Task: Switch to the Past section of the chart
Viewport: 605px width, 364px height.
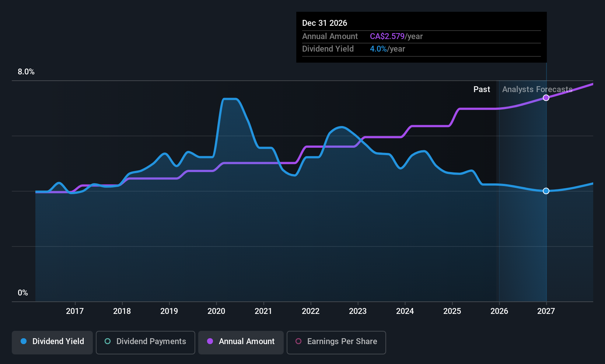Action: pos(482,89)
